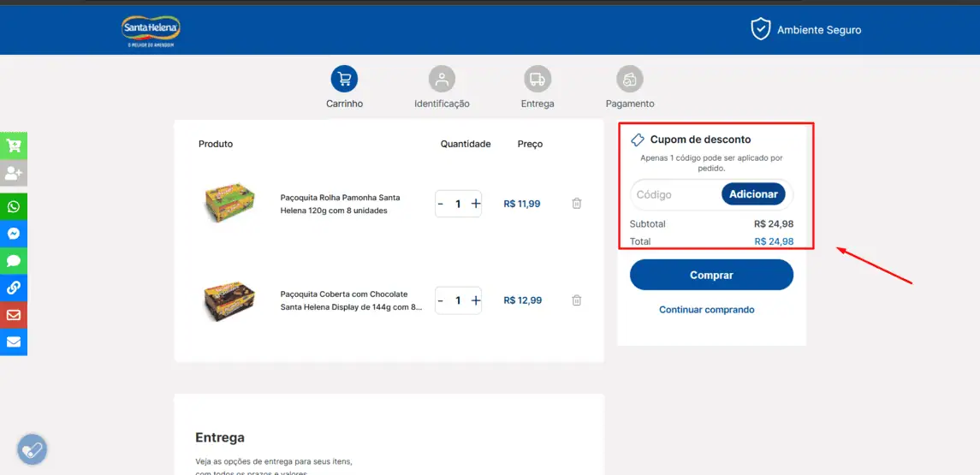This screenshot has height=475, width=980.
Task: Click the Adicionar coupon button
Action: [x=753, y=194]
